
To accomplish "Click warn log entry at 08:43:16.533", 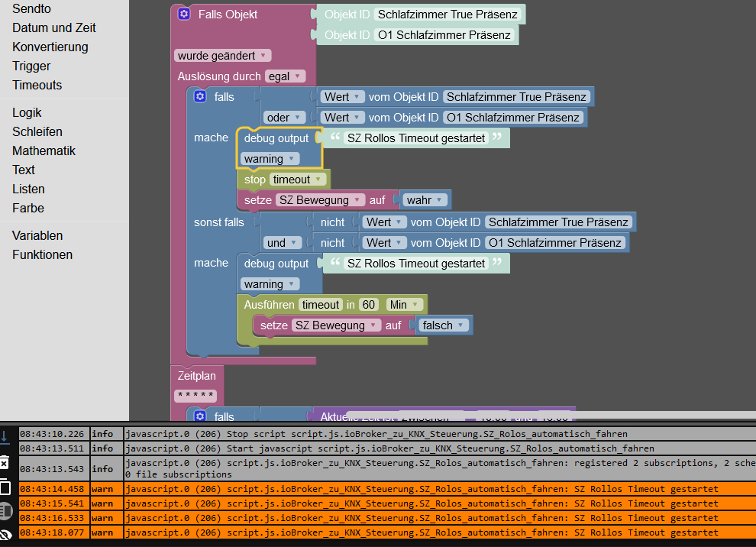I will [388, 518].
